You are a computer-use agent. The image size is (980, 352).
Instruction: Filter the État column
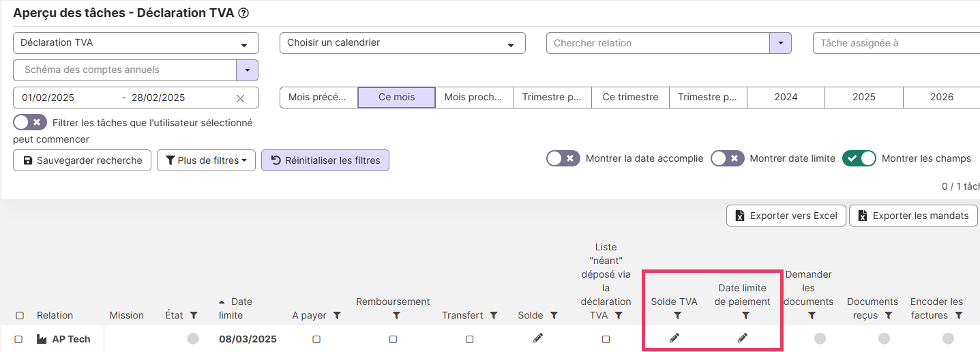click(194, 315)
